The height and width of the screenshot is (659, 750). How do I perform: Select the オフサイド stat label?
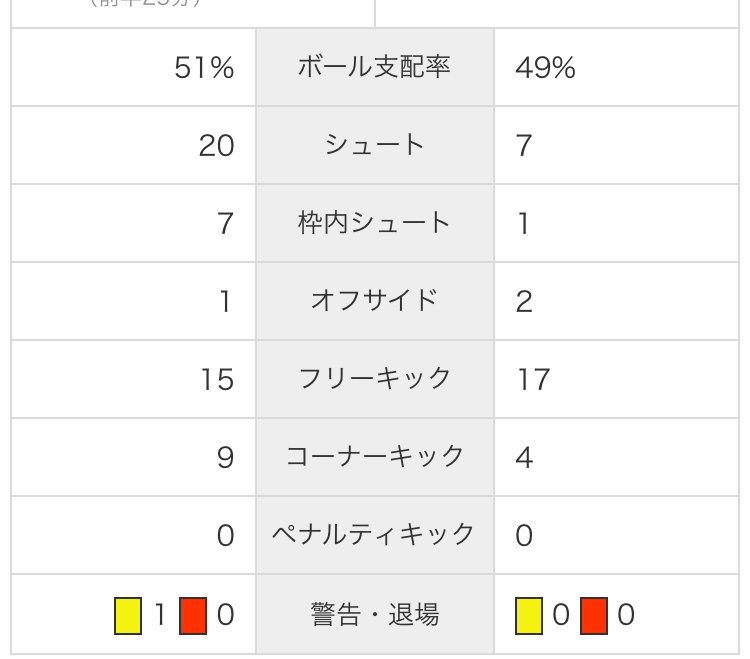(374, 301)
